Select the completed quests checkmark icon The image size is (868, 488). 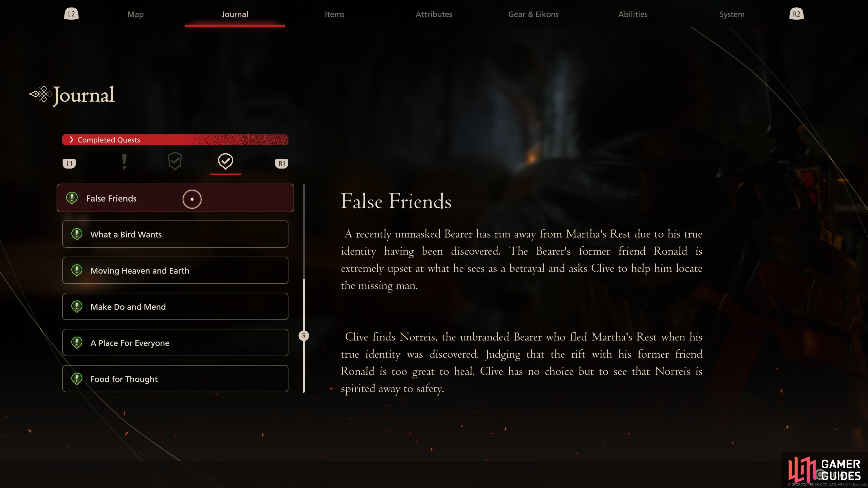(x=225, y=161)
